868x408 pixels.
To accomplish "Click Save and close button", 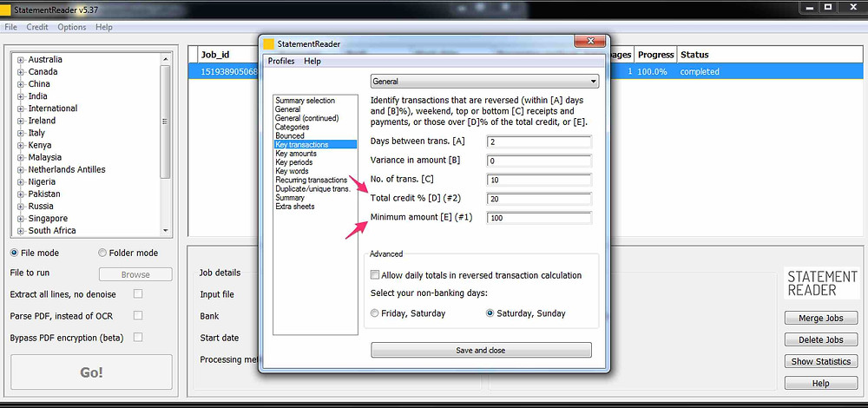I will 481,351.
